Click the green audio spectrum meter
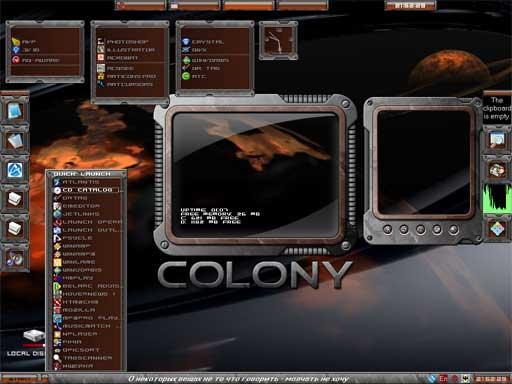 (497, 198)
